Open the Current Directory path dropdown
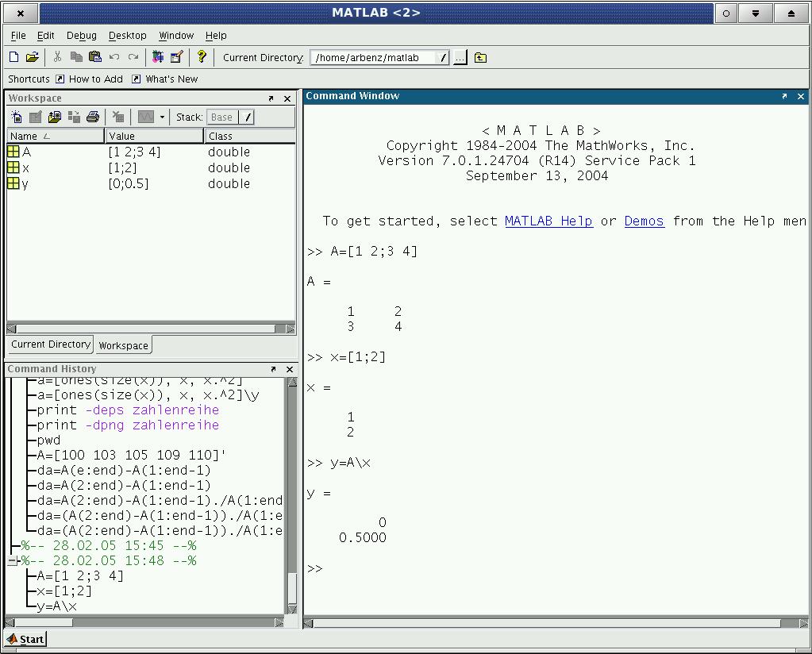The height and width of the screenshot is (654, 812). pos(443,58)
